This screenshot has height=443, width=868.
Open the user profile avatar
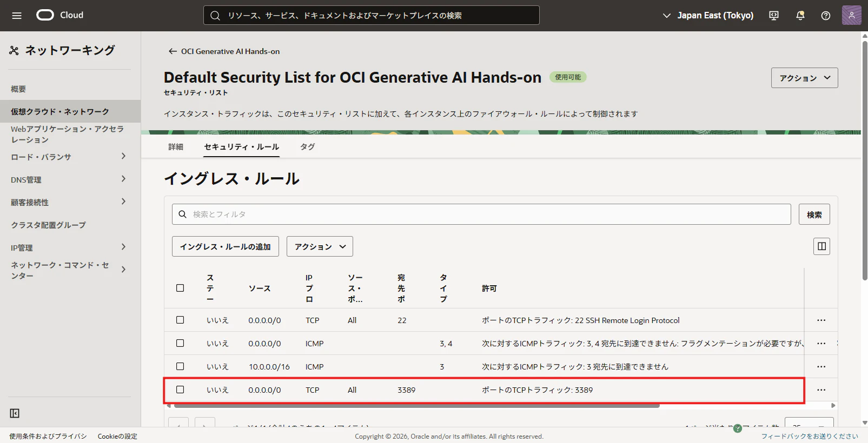point(851,15)
